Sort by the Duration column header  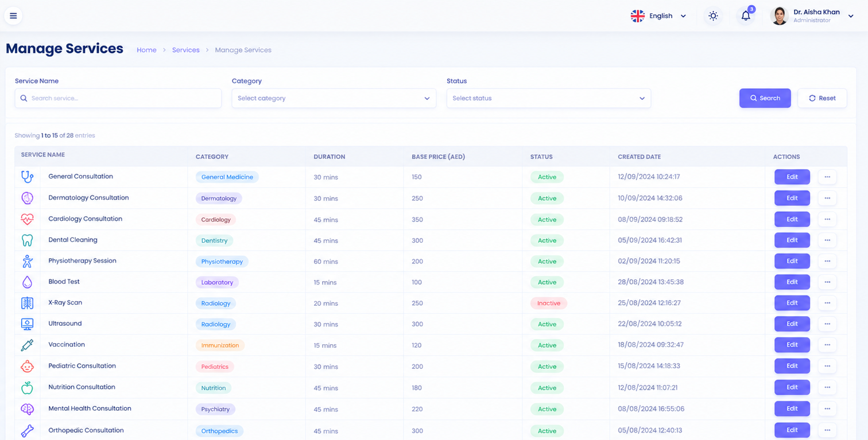click(x=330, y=157)
